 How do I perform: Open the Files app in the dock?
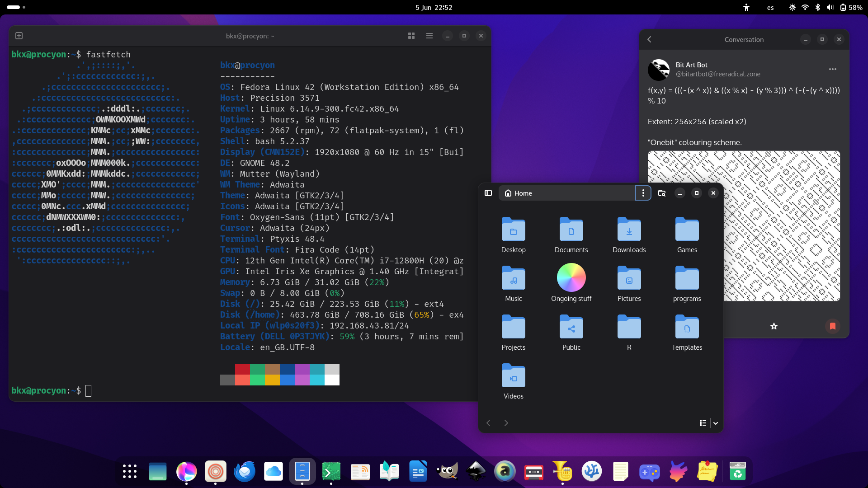point(302,471)
